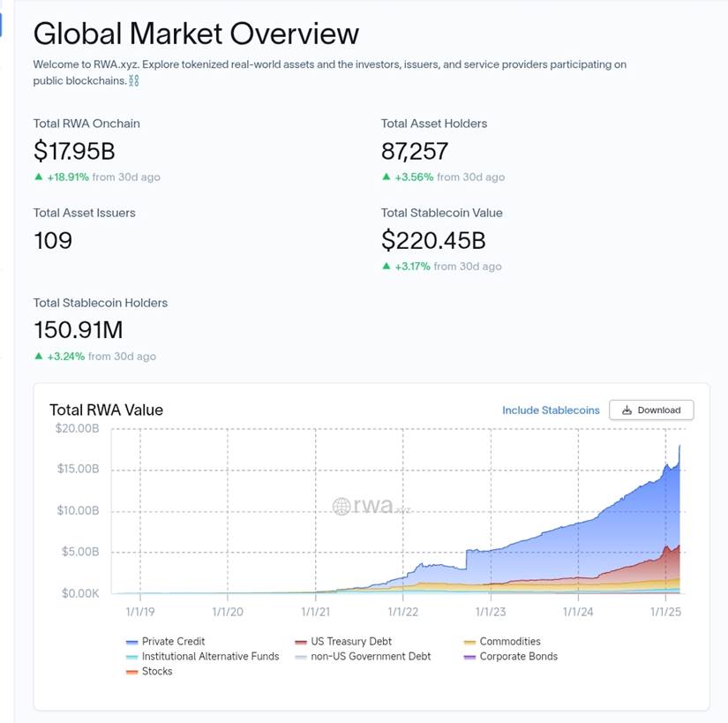Screen dimensions: 728x723
Task: Click the green up arrow beside +3.24%
Action: 38,356
